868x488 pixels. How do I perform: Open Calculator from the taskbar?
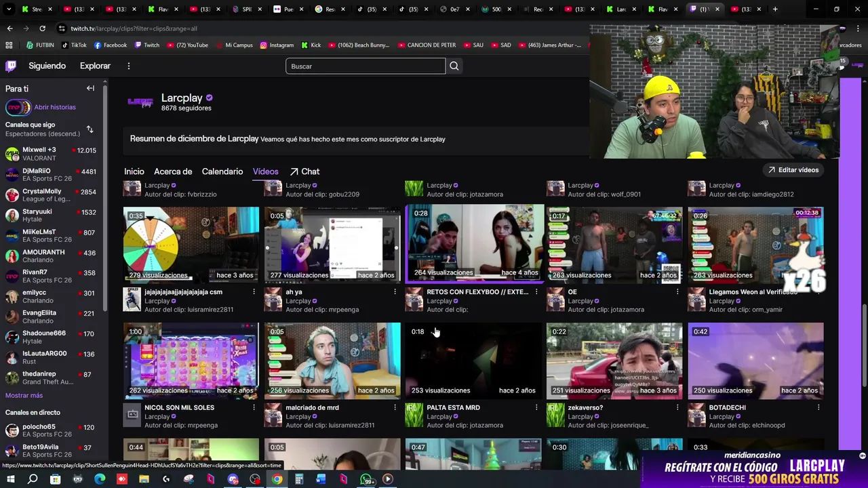click(299, 479)
